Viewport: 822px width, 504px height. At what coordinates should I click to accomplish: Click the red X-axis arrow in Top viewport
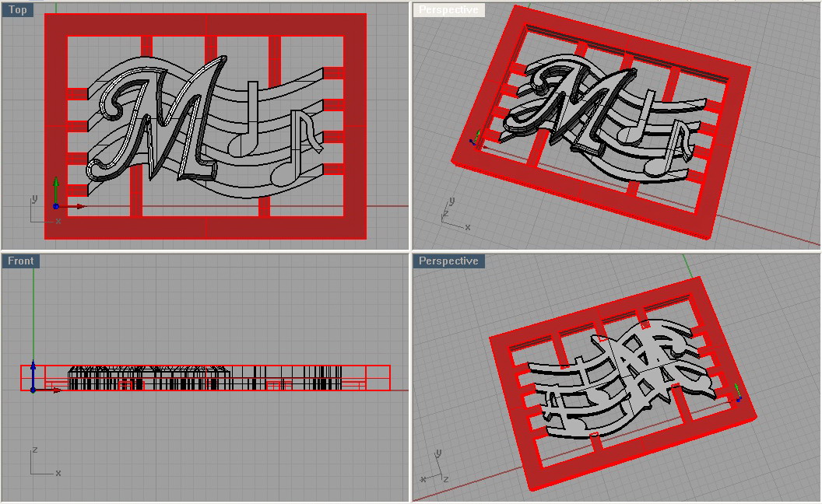[80, 206]
